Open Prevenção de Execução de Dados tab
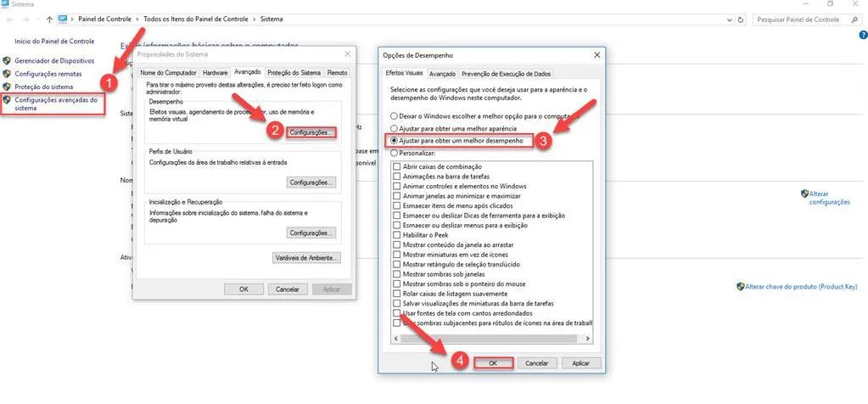Image resolution: width=868 pixels, height=404 pixels. [506, 74]
